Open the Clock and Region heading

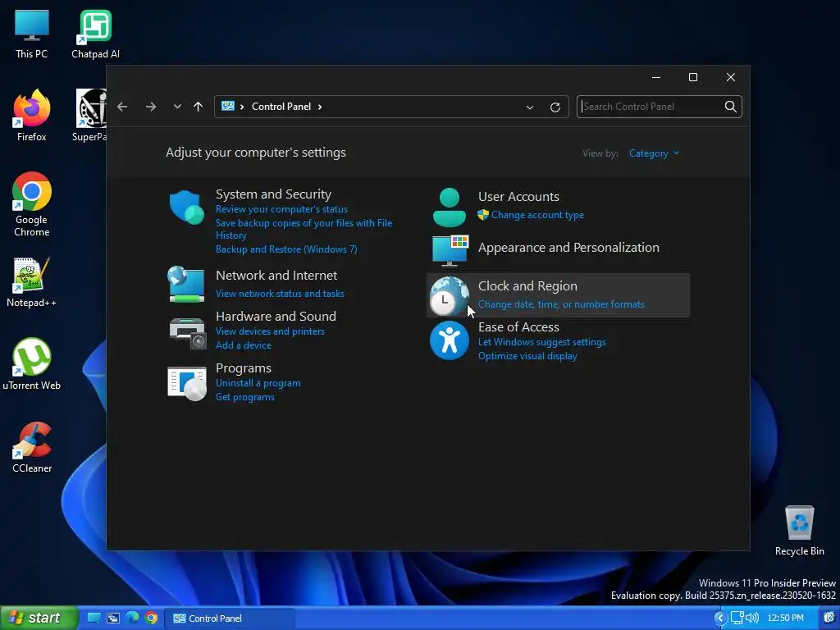[527, 286]
